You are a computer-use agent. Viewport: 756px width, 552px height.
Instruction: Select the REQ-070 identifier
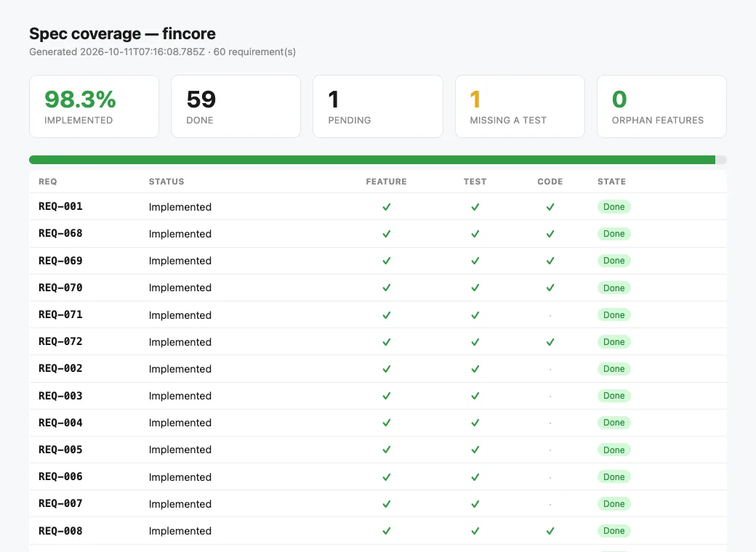(x=60, y=288)
